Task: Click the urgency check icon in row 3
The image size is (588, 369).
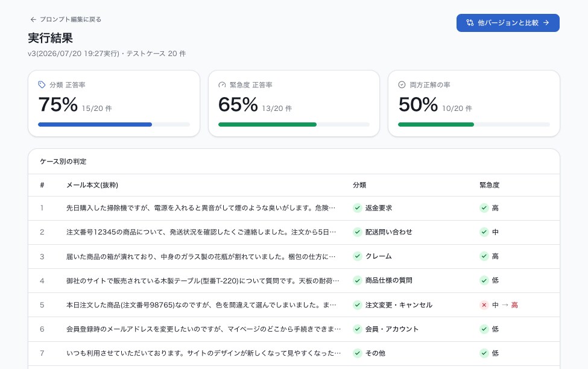Action: coord(484,256)
